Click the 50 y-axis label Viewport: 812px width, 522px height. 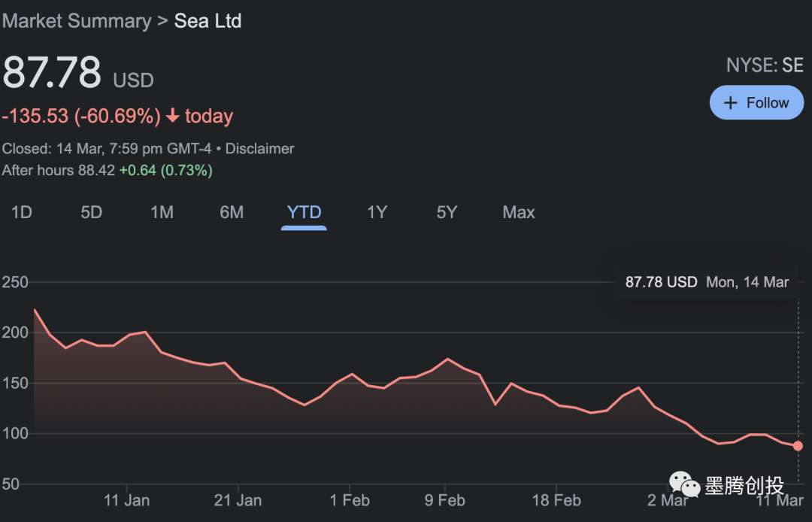tap(11, 484)
